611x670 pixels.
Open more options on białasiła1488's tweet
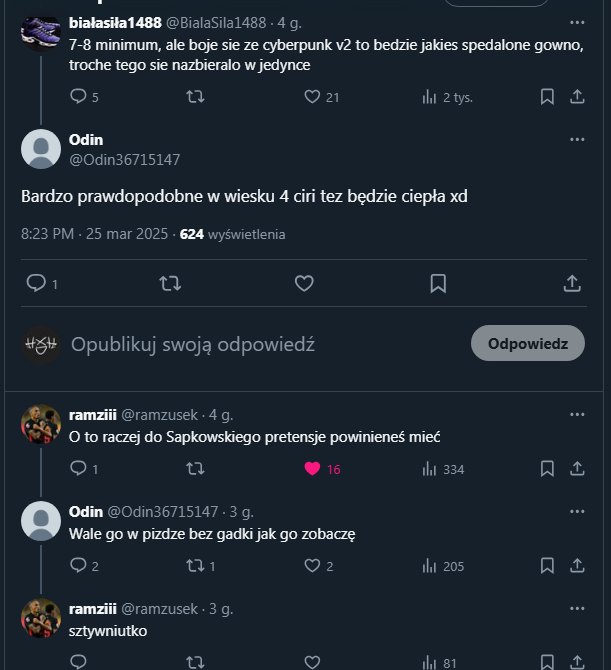[x=577, y=22]
